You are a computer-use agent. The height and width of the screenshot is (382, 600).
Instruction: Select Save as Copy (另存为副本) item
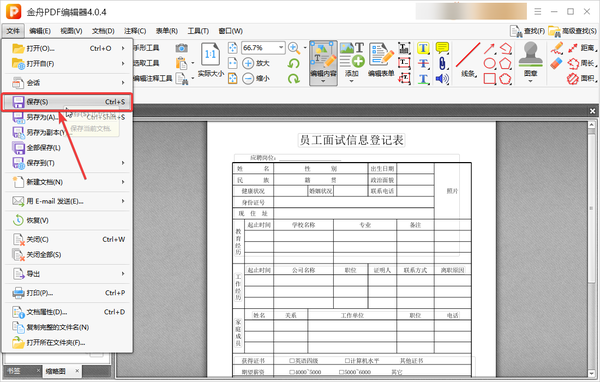coord(67,132)
